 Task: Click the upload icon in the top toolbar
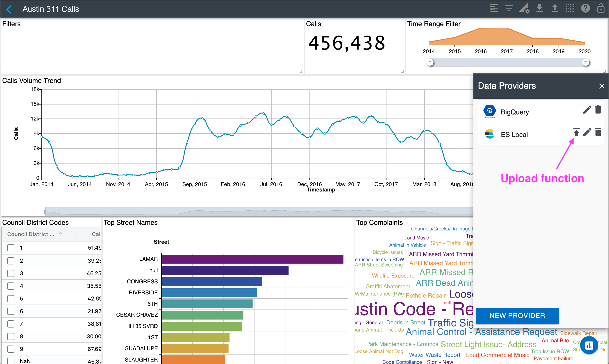[x=555, y=8]
